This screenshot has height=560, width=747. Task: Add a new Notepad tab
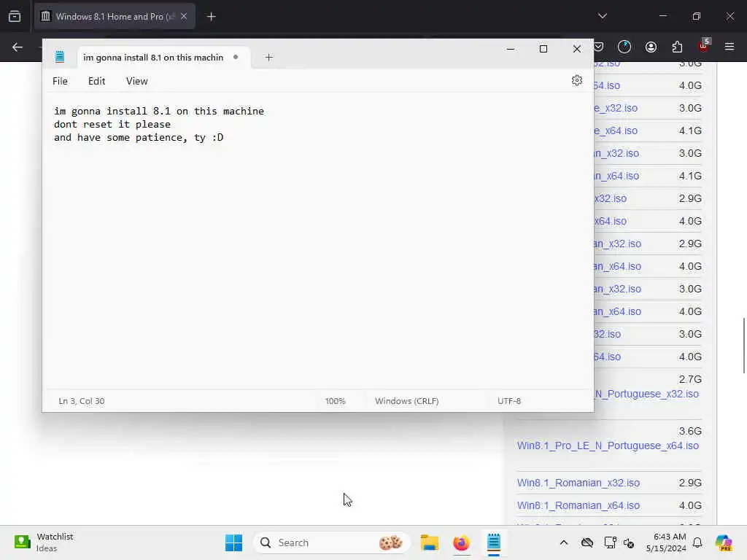(268, 57)
